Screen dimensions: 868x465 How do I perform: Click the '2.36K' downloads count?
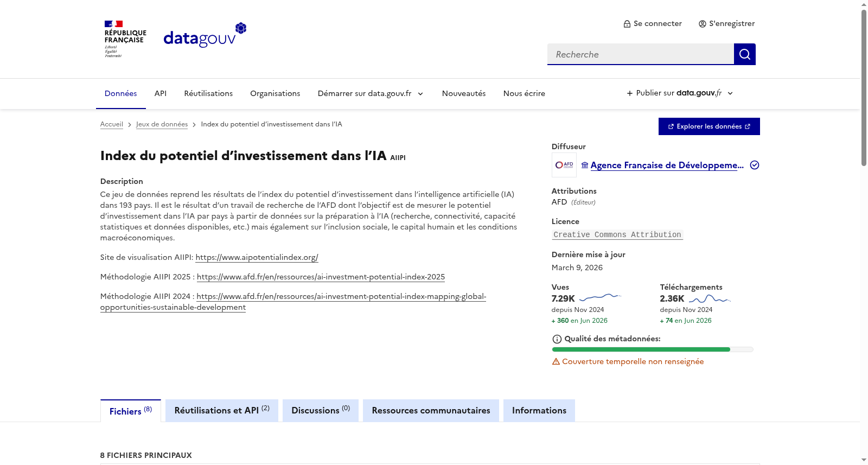pyautogui.click(x=672, y=298)
